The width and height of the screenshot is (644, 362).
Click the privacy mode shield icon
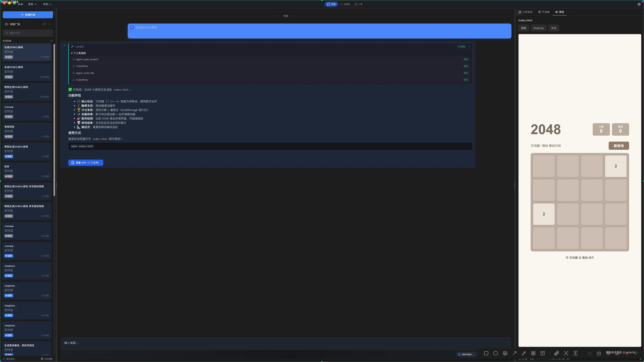pyautogui.click(x=4, y=359)
